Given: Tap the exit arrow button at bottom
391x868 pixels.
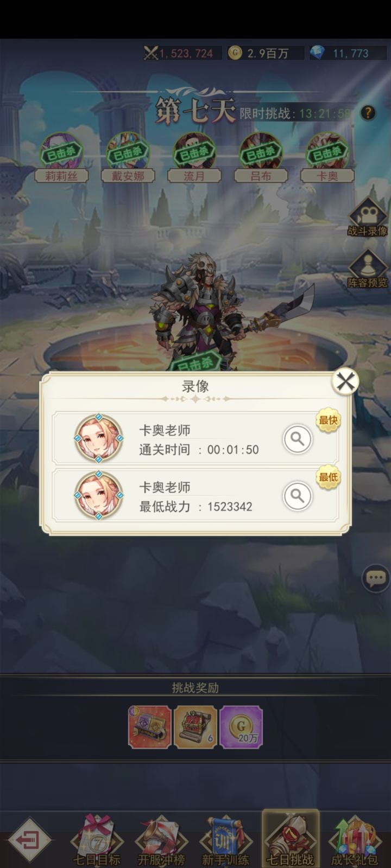Looking at the screenshot, I should (30, 840).
